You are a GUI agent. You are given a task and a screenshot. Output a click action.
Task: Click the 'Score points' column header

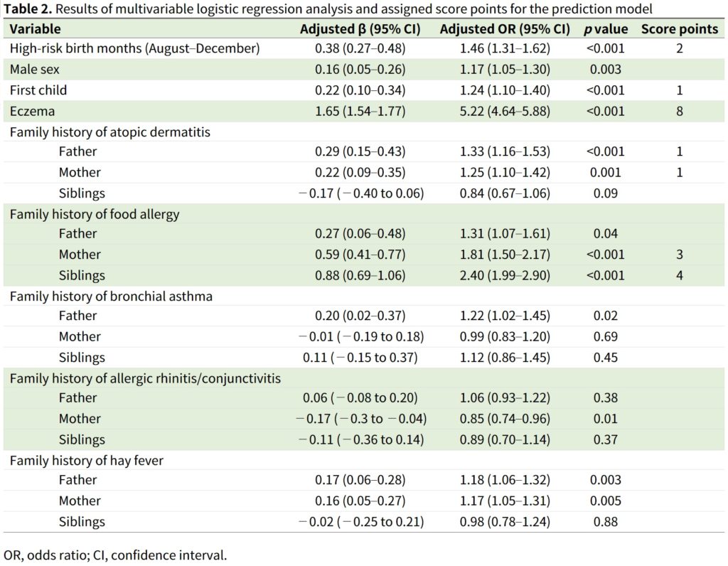(x=679, y=29)
